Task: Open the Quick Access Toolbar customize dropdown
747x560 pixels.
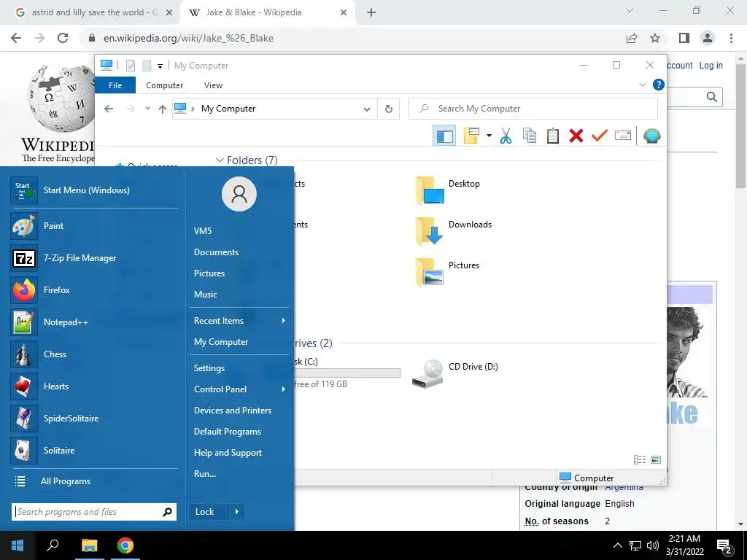Action: click(x=160, y=66)
